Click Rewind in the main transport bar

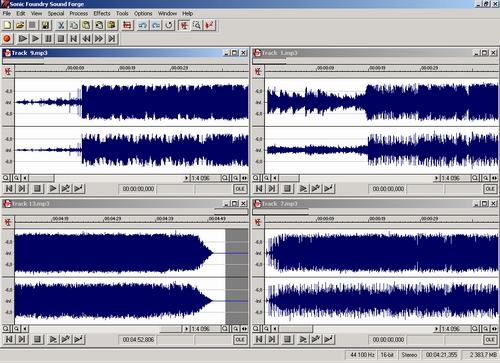tap(86, 39)
